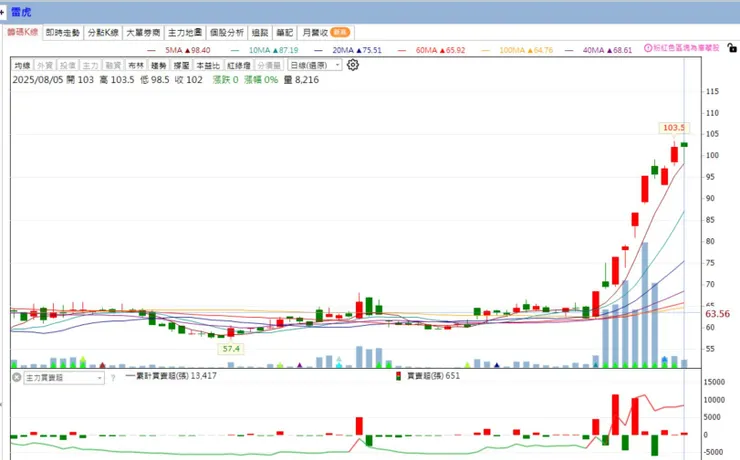The image size is (740, 460).
Task: Click the plus icon beside 雷虎
Action: pos(2,12)
